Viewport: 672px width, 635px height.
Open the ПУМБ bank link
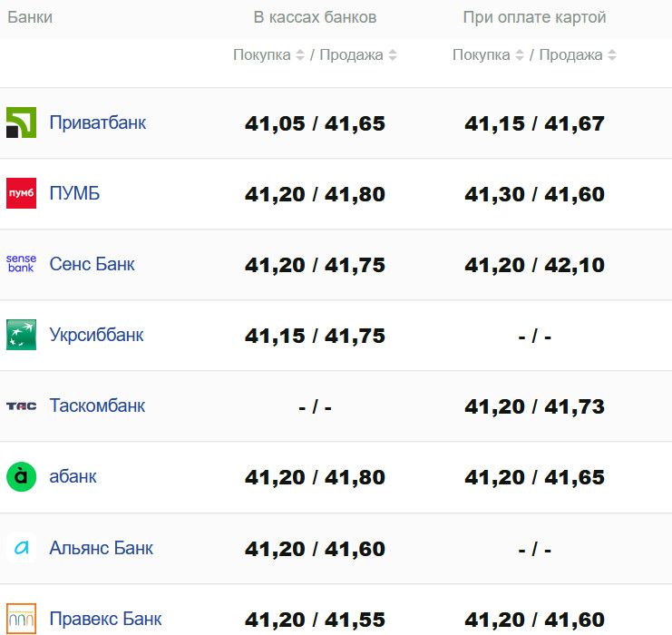pyautogui.click(x=74, y=193)
